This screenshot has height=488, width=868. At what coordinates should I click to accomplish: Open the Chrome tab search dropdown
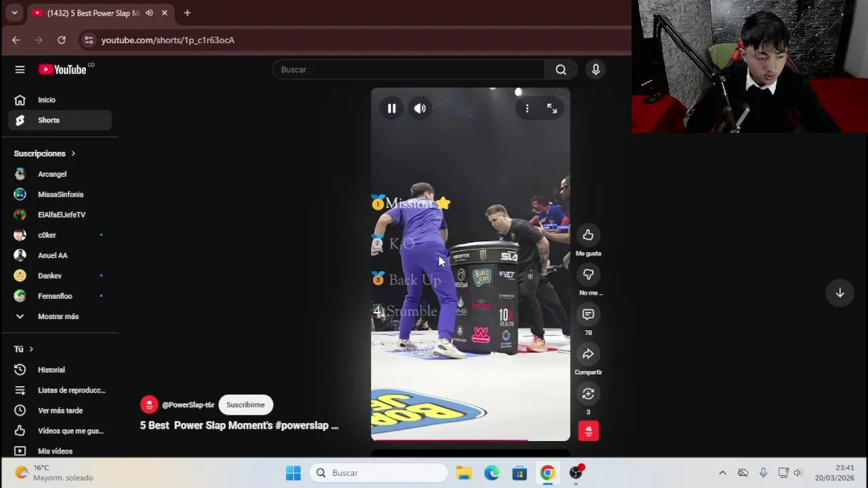coord(14,13)
